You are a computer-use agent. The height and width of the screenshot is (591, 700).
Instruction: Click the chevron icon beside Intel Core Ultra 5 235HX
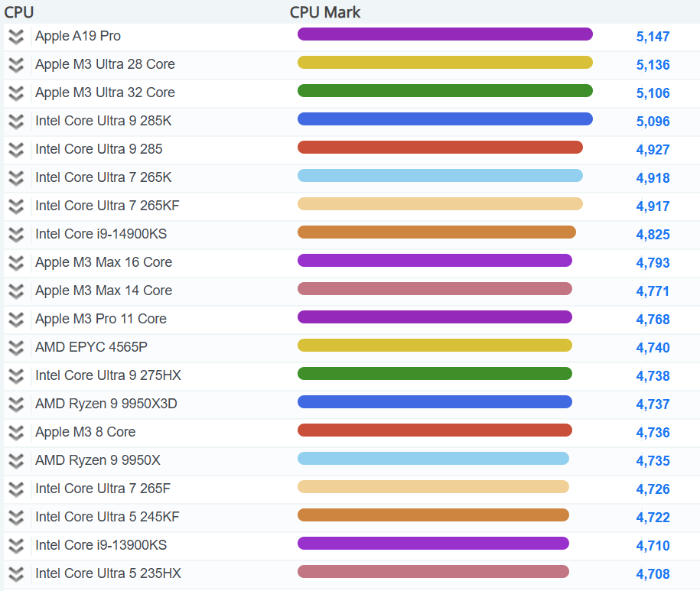(16, 574)
